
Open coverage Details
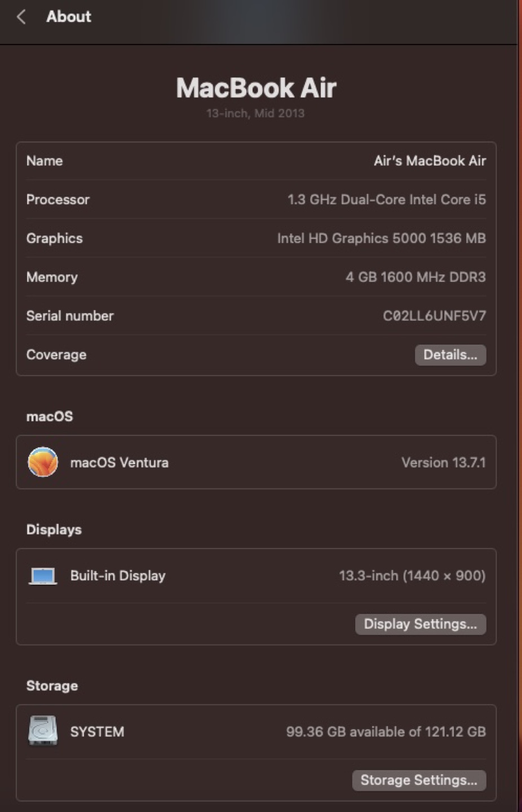click(450, 355)
